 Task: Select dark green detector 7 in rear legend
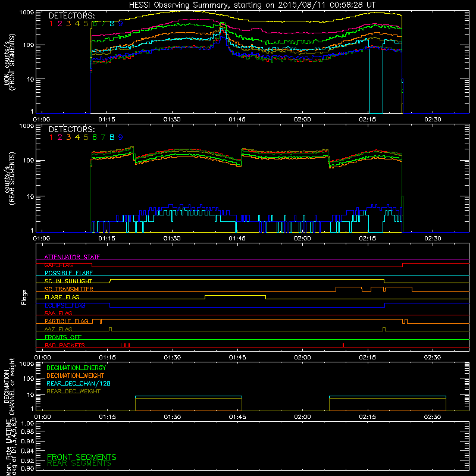click(x=103, y=137)
